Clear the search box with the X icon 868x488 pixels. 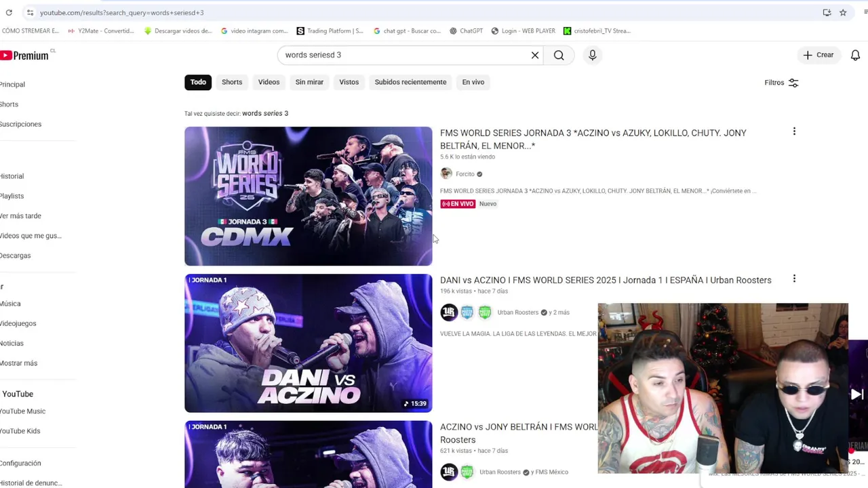(x=535, y=55)
